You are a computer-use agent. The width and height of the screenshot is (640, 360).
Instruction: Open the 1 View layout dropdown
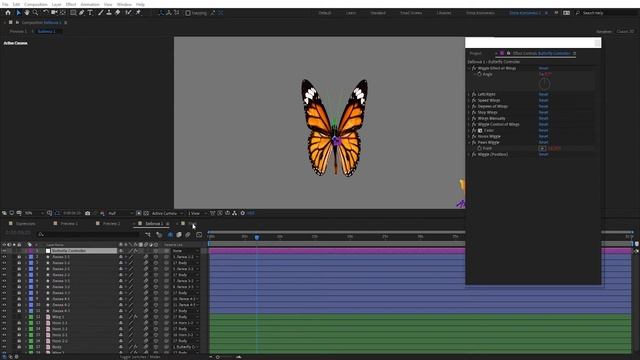click(196, 213)
